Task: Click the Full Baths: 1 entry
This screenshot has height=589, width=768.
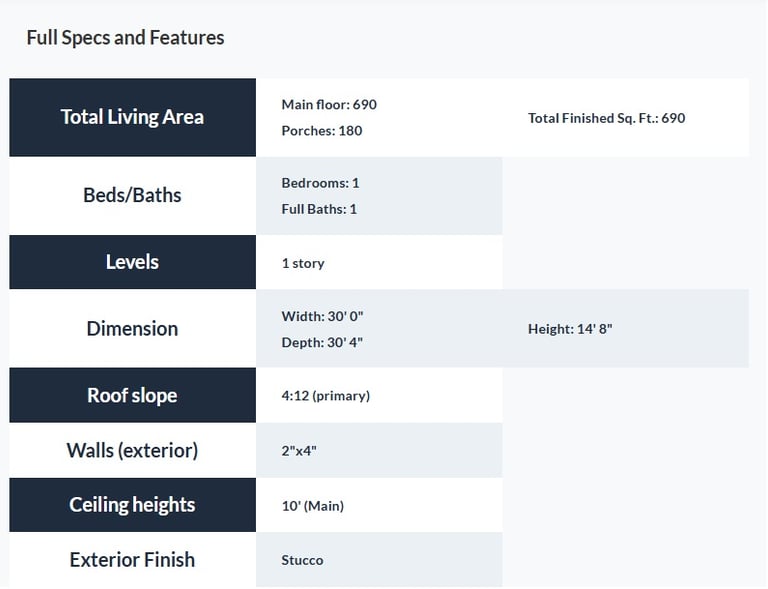Action: [319, 209]
